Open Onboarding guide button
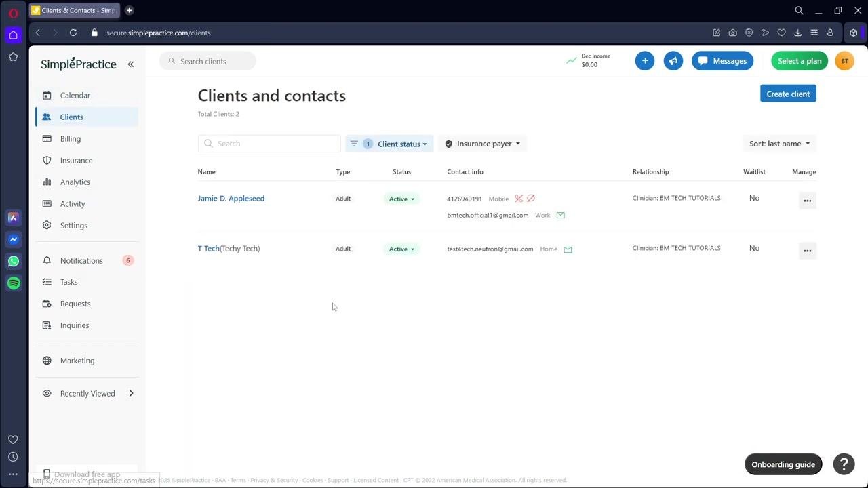This screenshot has width=868, height=488. 783,464
